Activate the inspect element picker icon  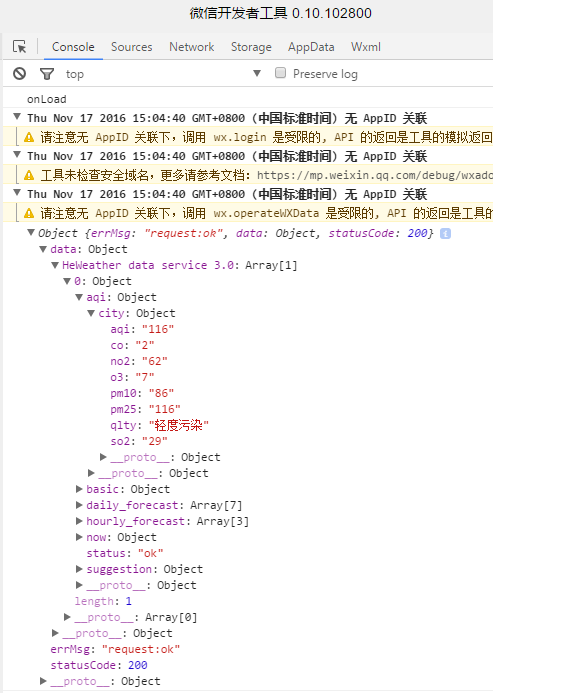coord(20,46)
